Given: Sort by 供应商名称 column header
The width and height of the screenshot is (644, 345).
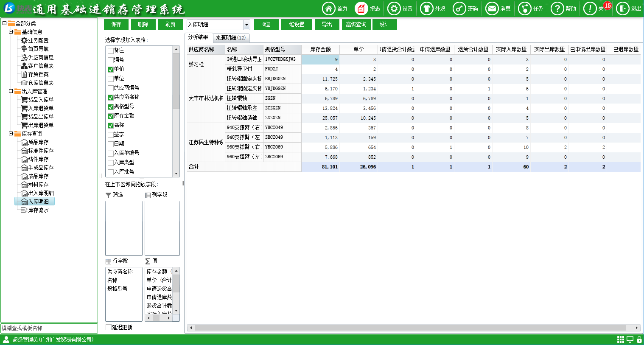Looking at the screenshot, I should click(206, 49).
